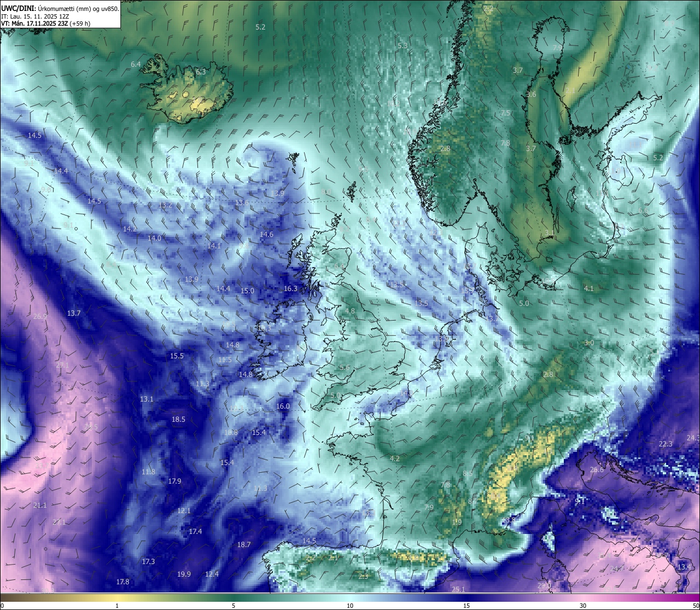Click the 6.6 value on the map

(x=643, y=211)
